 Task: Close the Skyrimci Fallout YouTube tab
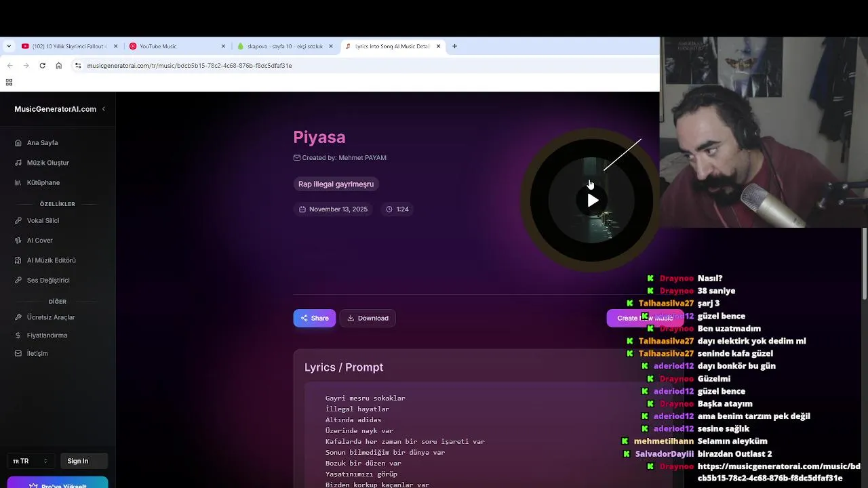(115, 46)
